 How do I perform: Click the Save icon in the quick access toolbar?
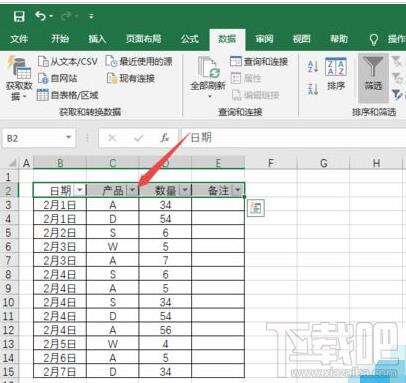pos(19,16)
